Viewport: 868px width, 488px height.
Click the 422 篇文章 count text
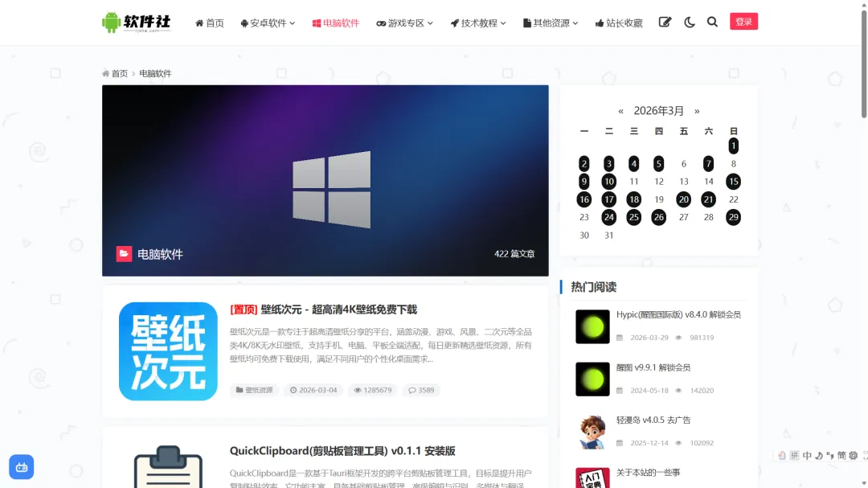tap(514, 254)
